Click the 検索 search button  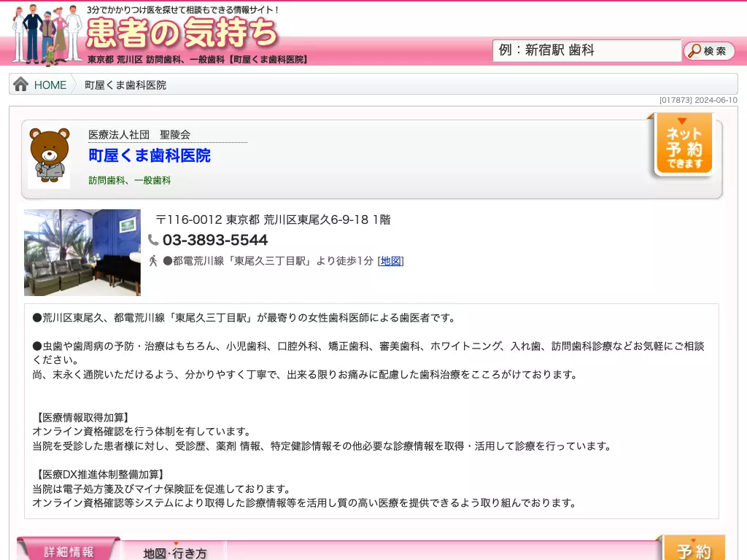pyautogui.click(x=709, y=50)
